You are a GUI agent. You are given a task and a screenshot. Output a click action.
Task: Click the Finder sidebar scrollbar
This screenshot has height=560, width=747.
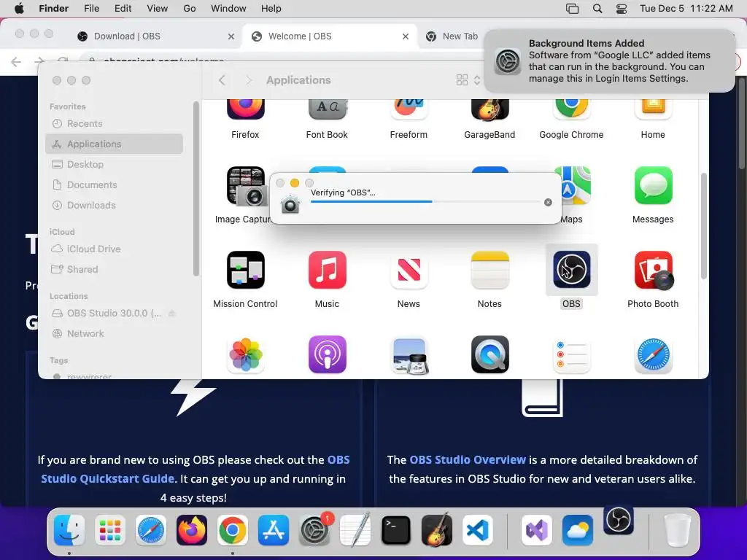pos(196,188)
